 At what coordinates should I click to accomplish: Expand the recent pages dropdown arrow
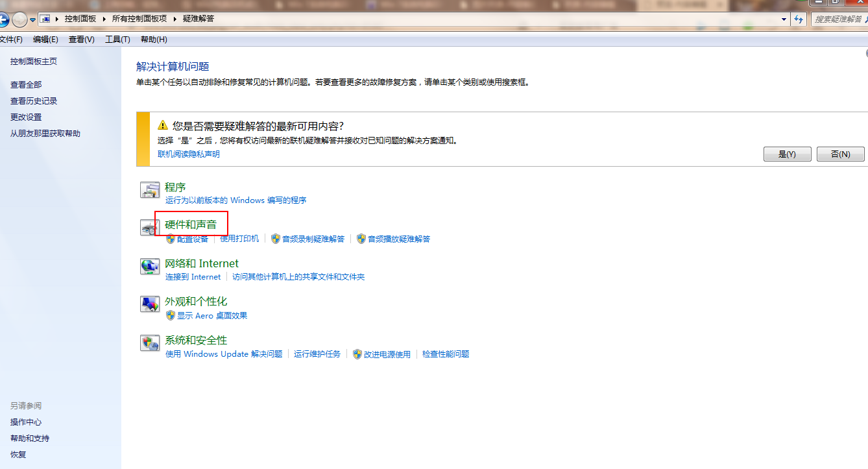32,20
